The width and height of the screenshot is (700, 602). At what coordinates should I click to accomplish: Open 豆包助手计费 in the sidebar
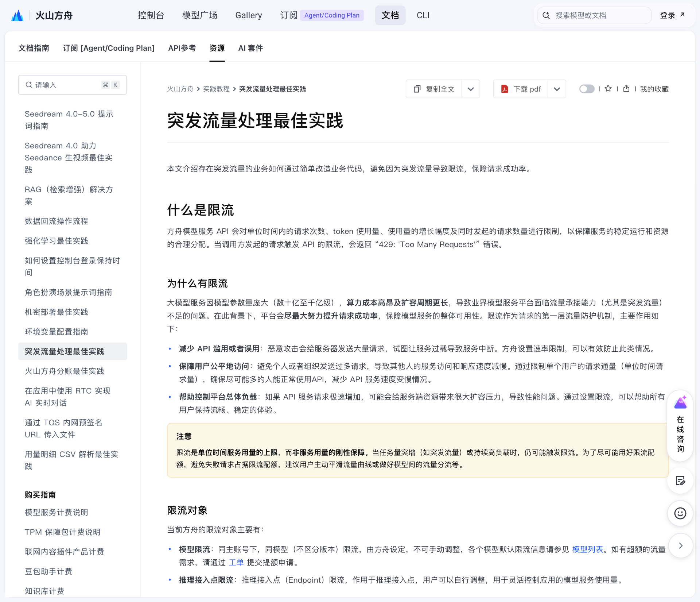pyautogui.click(x=48, y=571)
